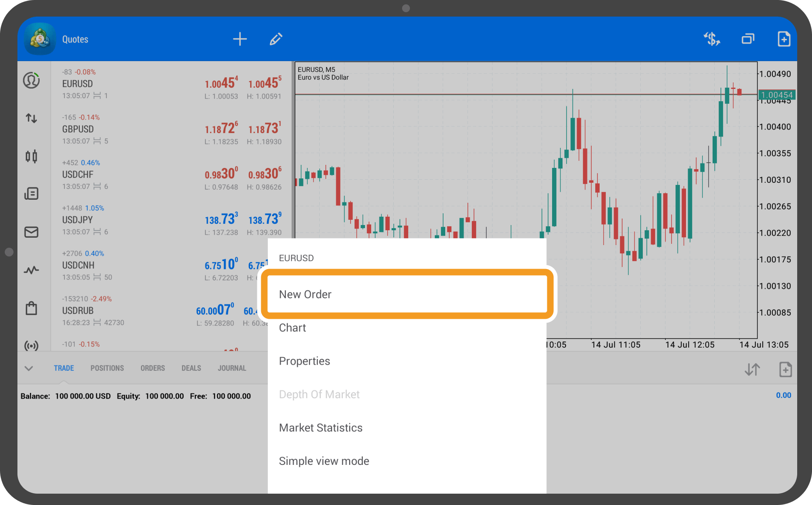The height and width of the screenshot is (505, 812).
Task: Open the news icon in sidebar
Action: click(31, 194)
